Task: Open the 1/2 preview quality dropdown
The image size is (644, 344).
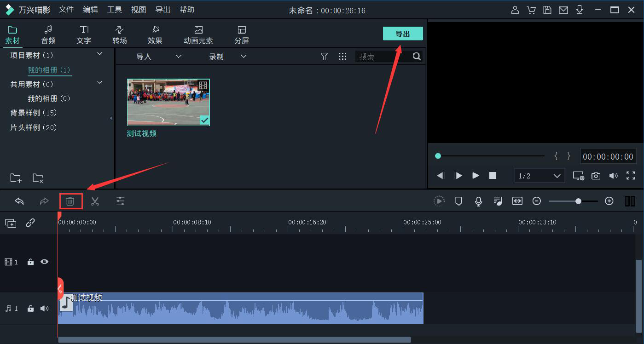Action: (540, 176)
